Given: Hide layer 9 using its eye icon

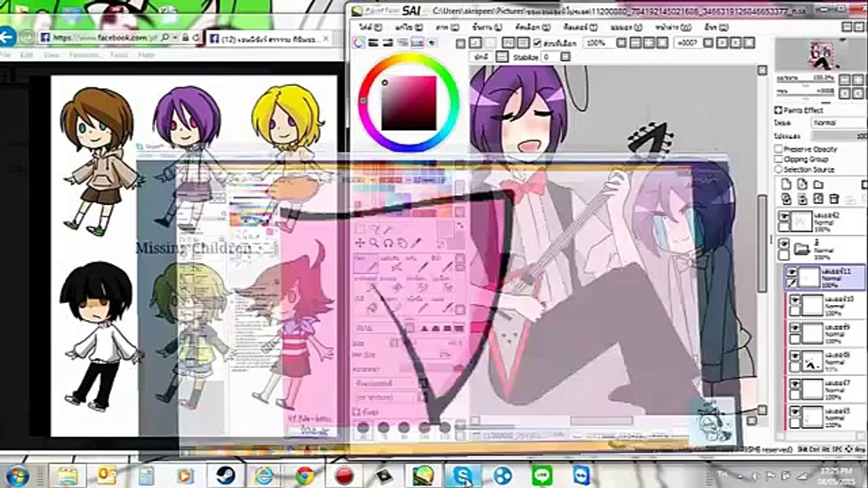Looking at the screenshot, I should tap(795, 328).
